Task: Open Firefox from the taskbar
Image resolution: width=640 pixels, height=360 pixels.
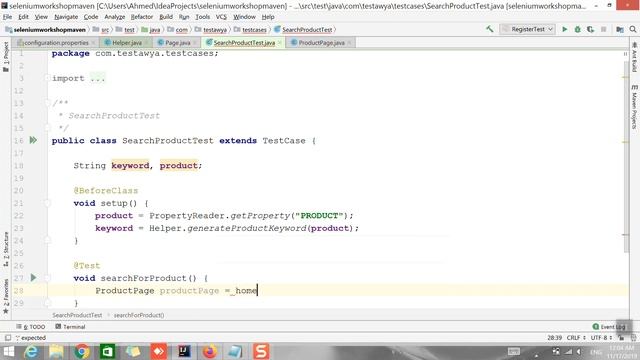Action: click(210, 351)
